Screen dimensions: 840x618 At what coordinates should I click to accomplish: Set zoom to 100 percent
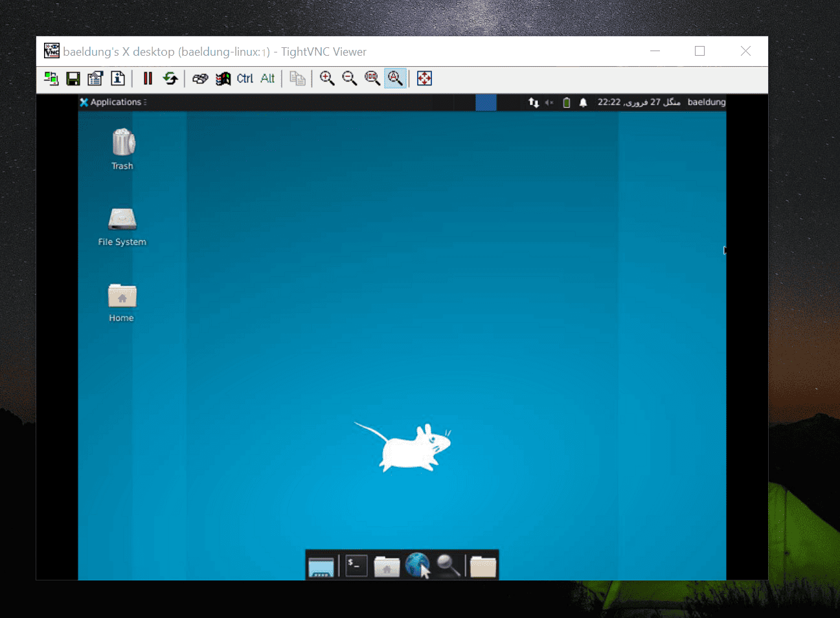pyautogui.click(x=372, y=78)
